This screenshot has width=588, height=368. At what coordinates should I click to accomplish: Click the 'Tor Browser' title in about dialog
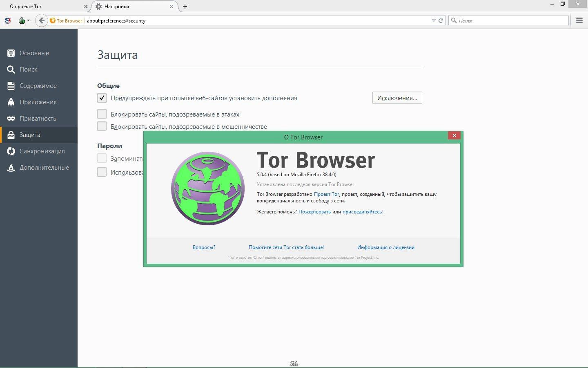[316, 160]
